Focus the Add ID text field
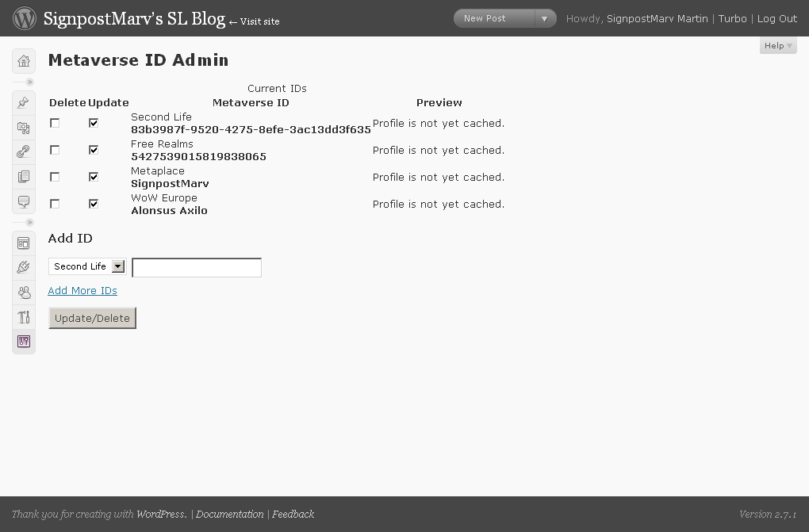The height and width of the screenshot is (532, 809). pyautogui.click(x=197, y=267)
